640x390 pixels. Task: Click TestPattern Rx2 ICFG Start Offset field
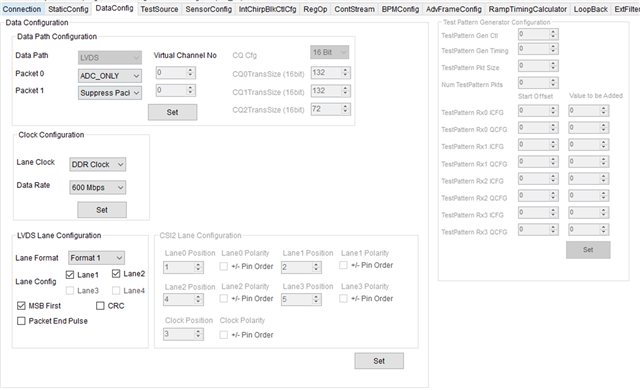[x=538, y=179]
